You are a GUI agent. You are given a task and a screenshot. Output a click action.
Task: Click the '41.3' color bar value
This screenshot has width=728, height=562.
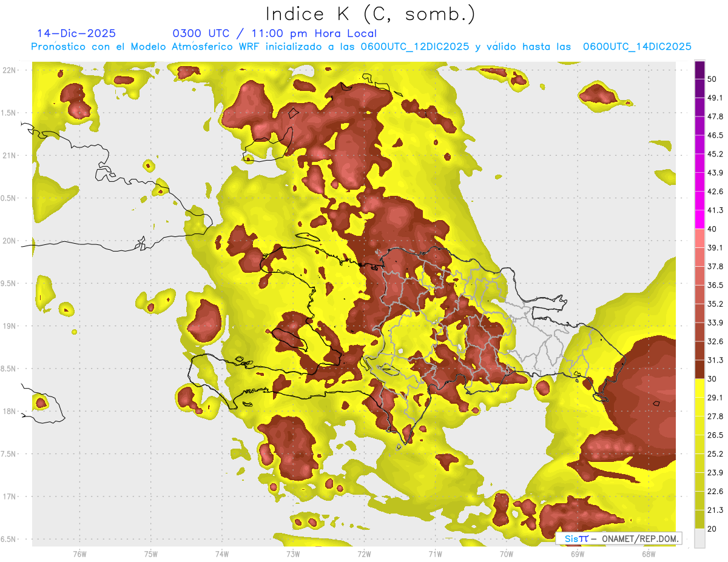[715, 210]
